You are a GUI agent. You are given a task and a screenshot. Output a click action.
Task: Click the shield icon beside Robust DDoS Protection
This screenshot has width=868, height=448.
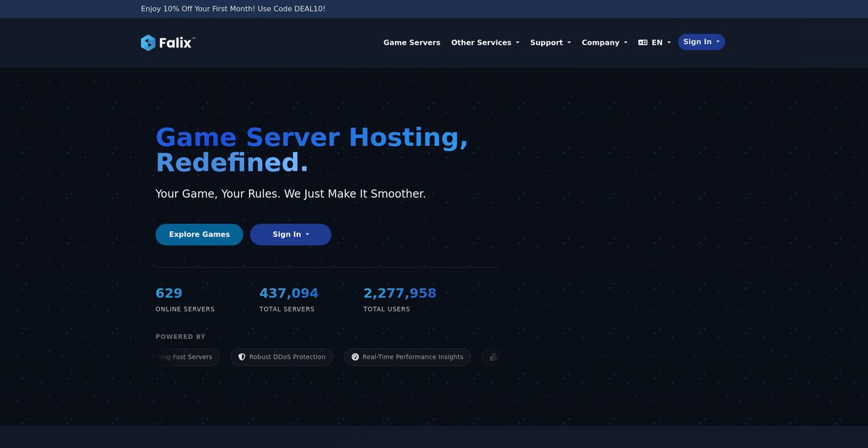pos(242,357)
